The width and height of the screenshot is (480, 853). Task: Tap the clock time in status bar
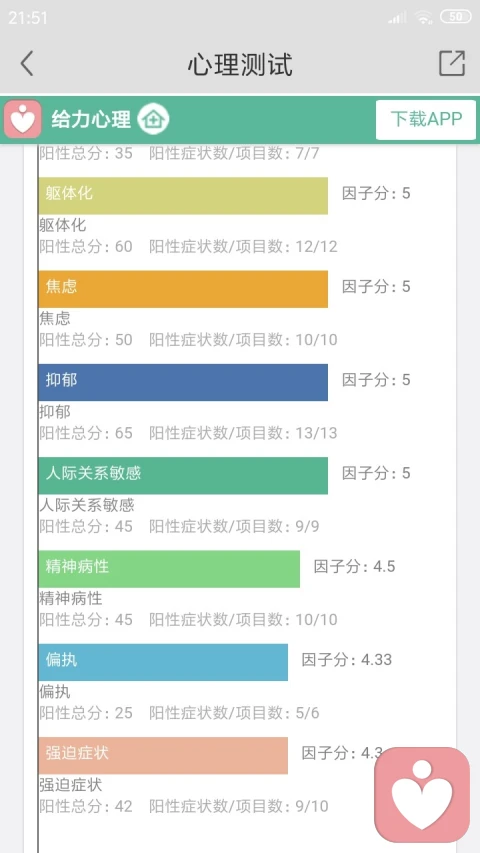pos(28,17)
